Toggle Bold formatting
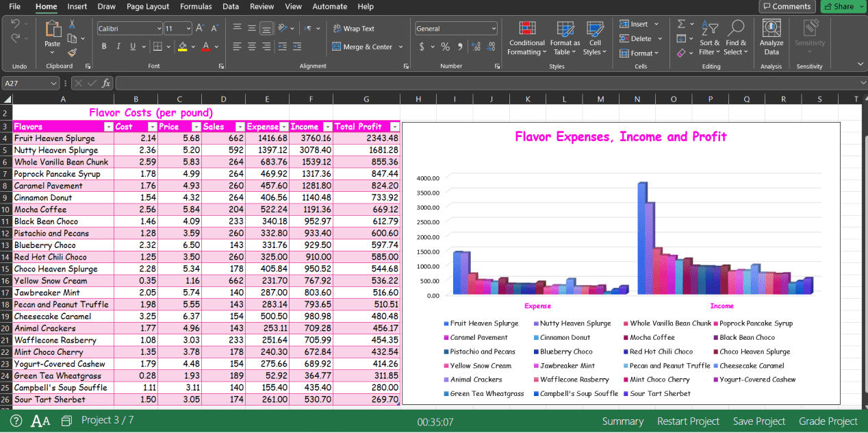The width and height of the screenshot is (868, 433). tap(104, 47)
